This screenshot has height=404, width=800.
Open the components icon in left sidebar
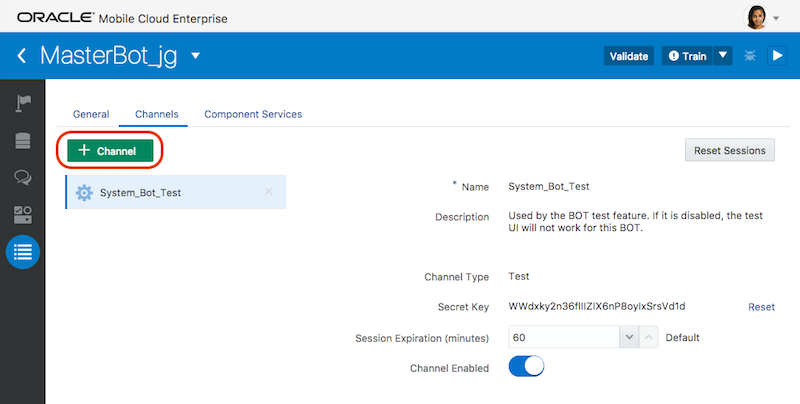click(x=22, y=214)
